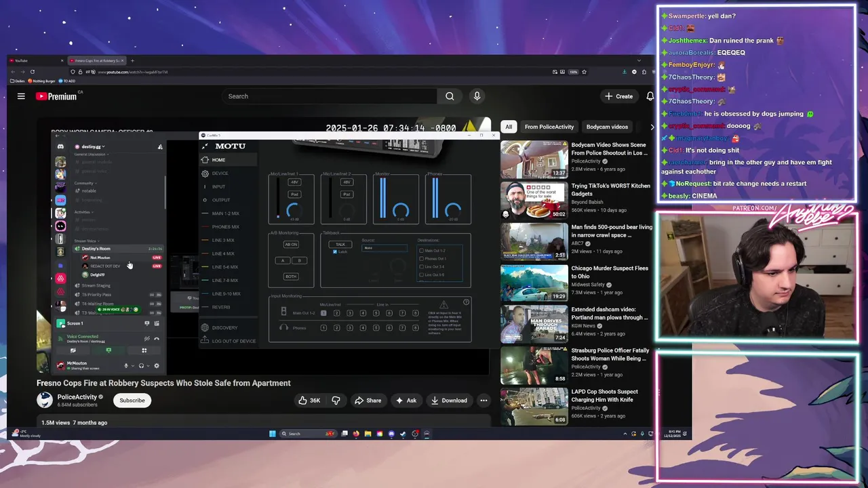This screenshot has height=488, width=868.
Task: Open Discord microphone options chevron
Action: click(x=133, y=366)
